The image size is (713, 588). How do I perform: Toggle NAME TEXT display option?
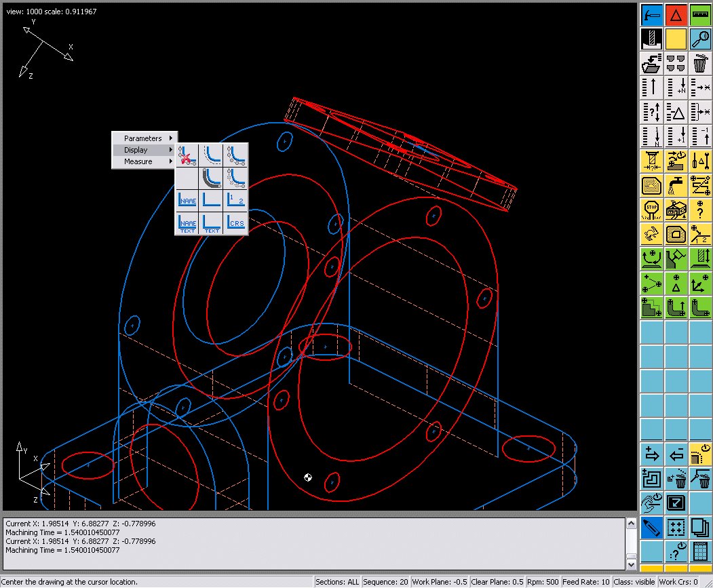pos(187,224)
